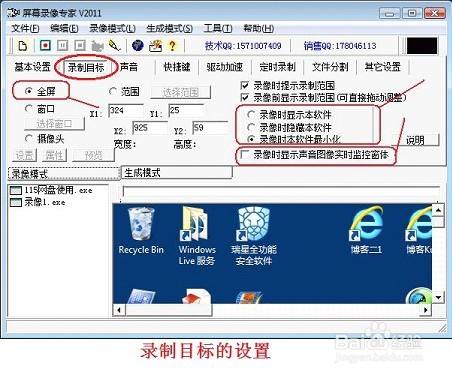Switch to the 声音 tab

pos(129,67)
